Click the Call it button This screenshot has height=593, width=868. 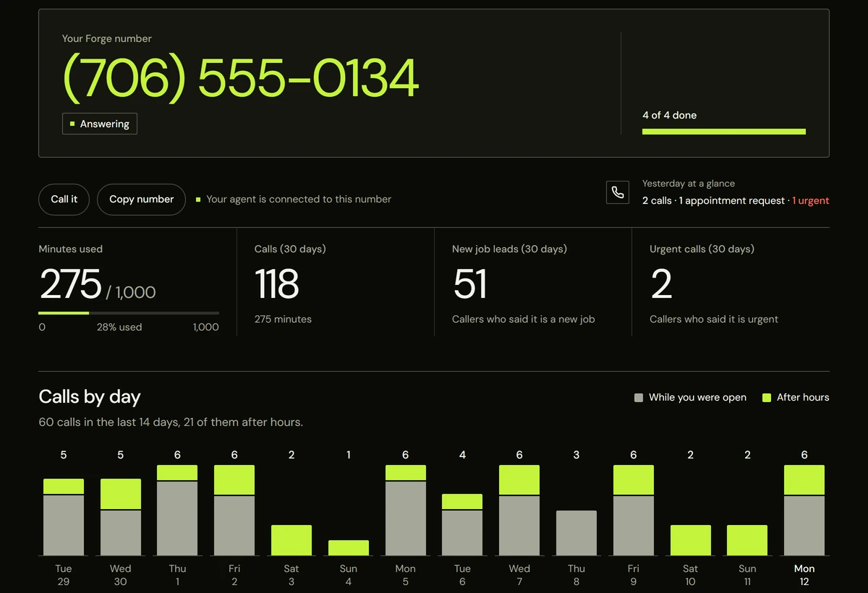(x=64, y=200)
